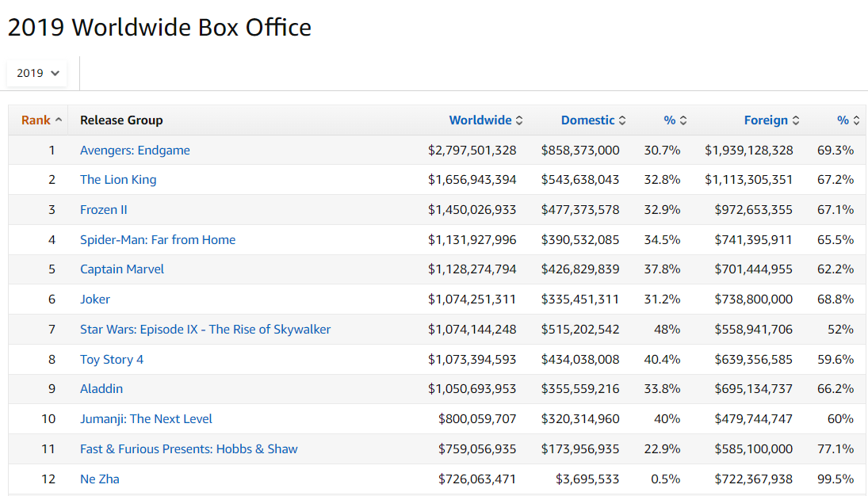
Task: Open Hobbs & Shaw release link
Action: coord(189,449)
